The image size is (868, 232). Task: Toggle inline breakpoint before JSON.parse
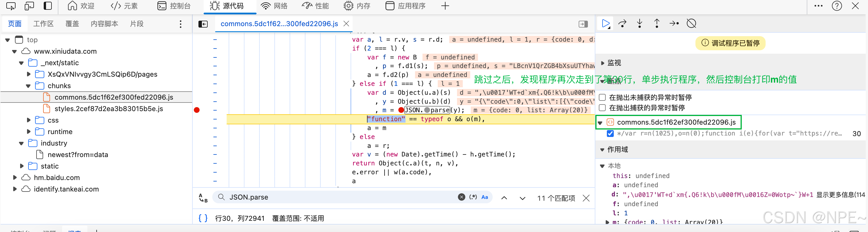point(401,110)
